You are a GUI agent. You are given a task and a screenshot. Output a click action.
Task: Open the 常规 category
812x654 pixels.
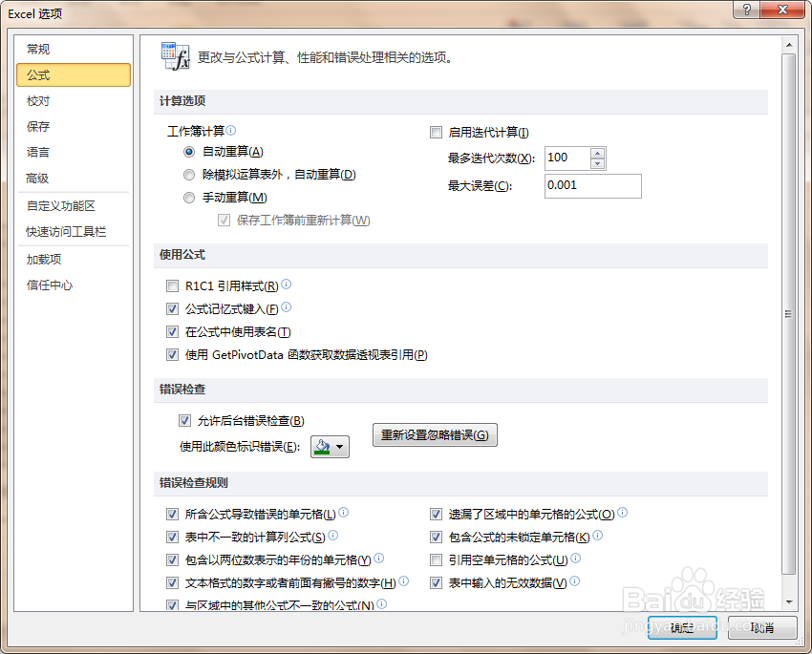coord(74,49)
